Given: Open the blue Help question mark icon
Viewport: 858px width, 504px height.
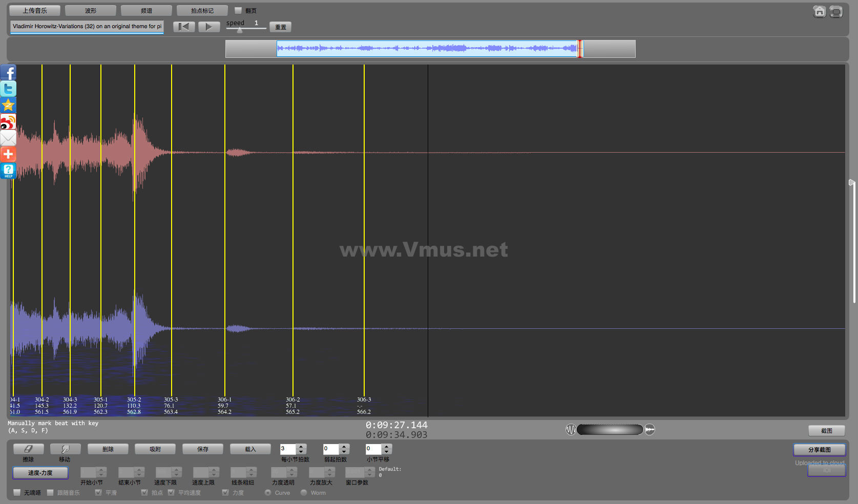Looking at the screenshot, I should click(8, 171).
